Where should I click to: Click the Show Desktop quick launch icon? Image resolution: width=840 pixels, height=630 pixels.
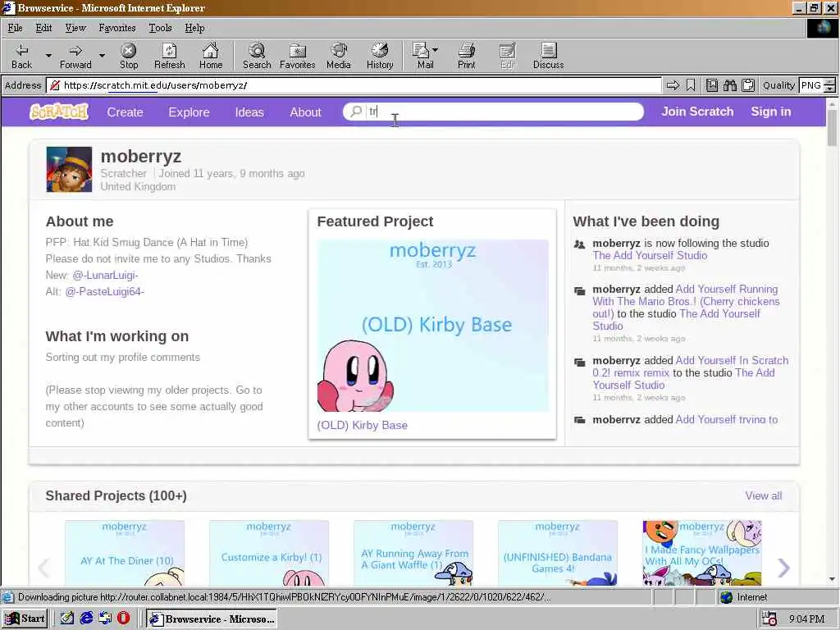[x=67, y=619]
